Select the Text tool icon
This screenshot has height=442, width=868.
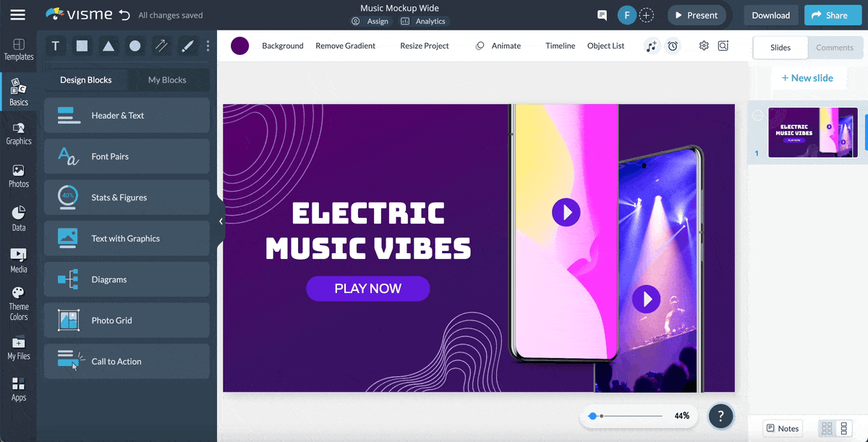point(56,46)
